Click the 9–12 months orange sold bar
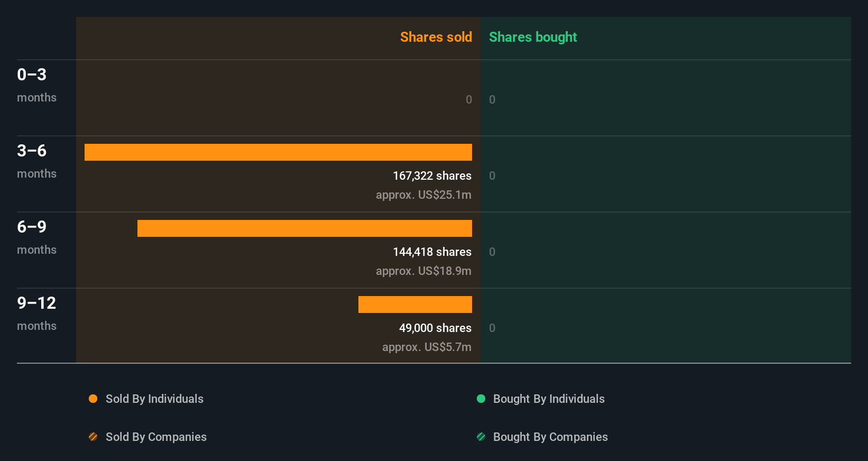 pos(415,305)
